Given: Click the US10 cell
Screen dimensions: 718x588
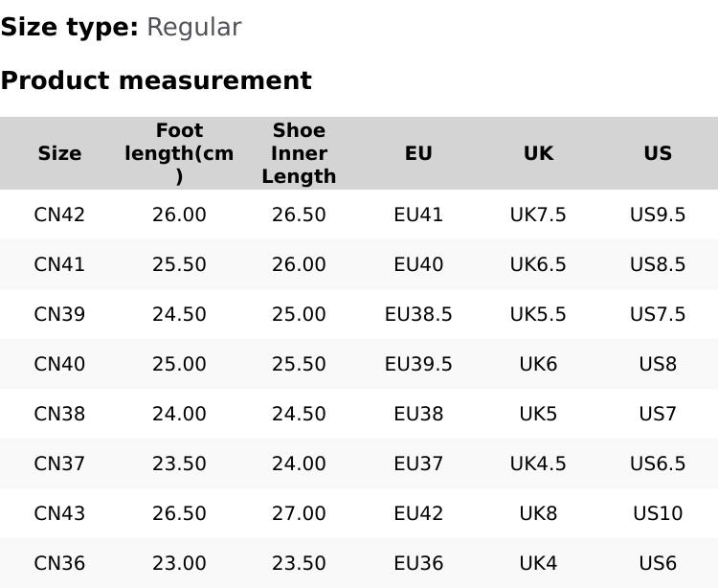Looking at the screenshot, I should 658,513.
